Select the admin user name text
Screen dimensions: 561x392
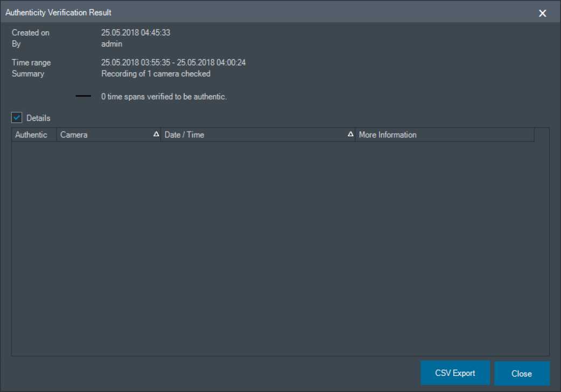[x=111, y=44]
